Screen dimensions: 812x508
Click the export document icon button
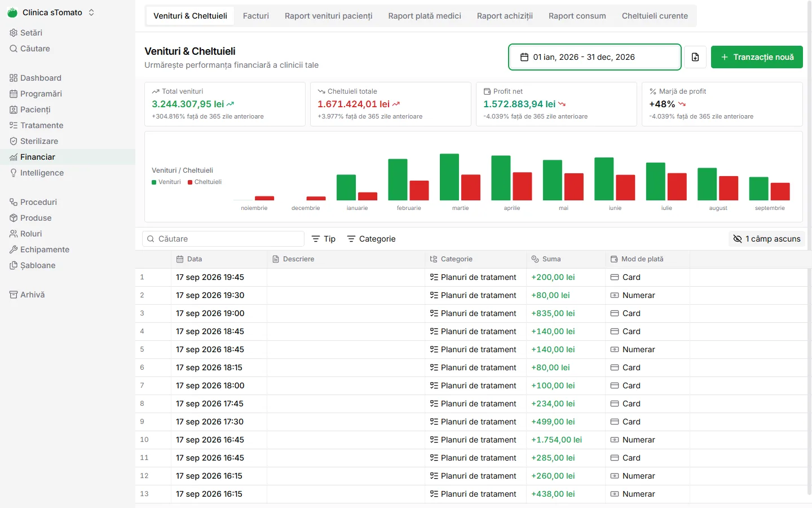[695, 57]
